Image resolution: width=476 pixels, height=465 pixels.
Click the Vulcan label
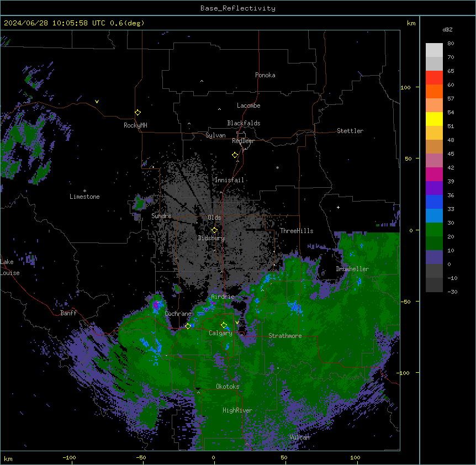(x=299, y=437)
